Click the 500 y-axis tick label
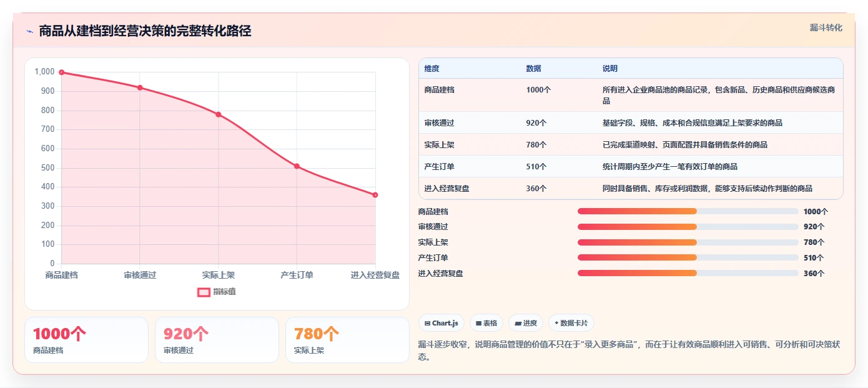Viewport: 868px width, 388px height. click(x=48, y=168)
